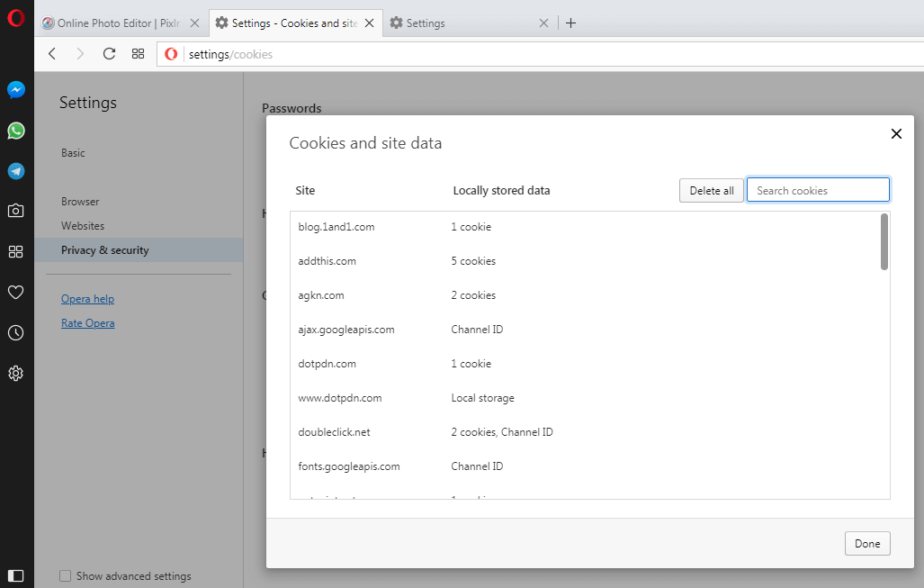This screenshot has height=588, width=924.
Task: Enable Show advanced settings checkbox
Action: coord(66,575)
